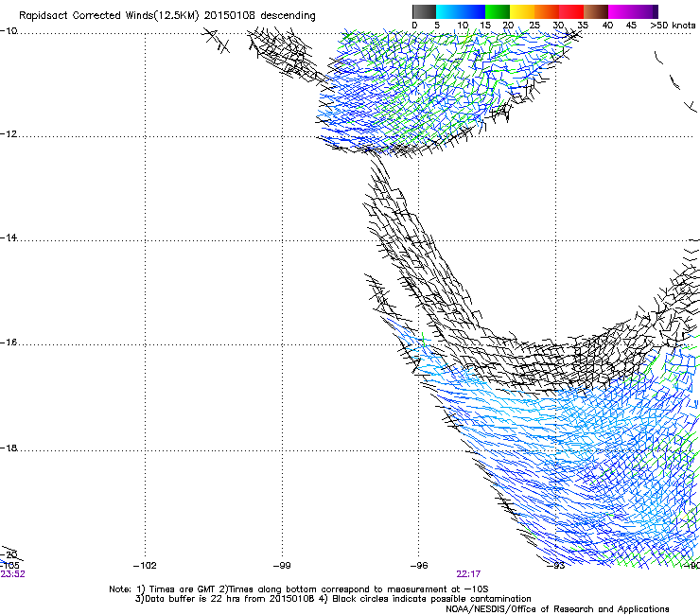This screenshot has width=700, height=615.
Task: Click the '45' legend scale label
Action: click(631, 26)
